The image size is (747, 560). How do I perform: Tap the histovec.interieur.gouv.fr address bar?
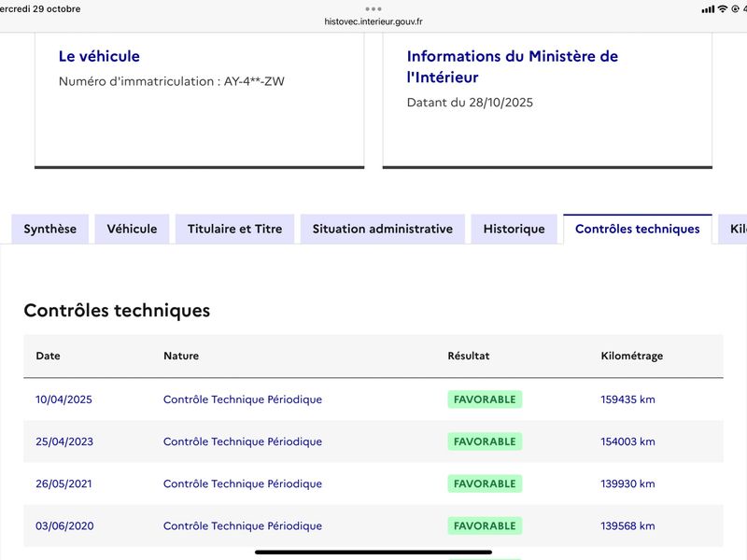373,21
